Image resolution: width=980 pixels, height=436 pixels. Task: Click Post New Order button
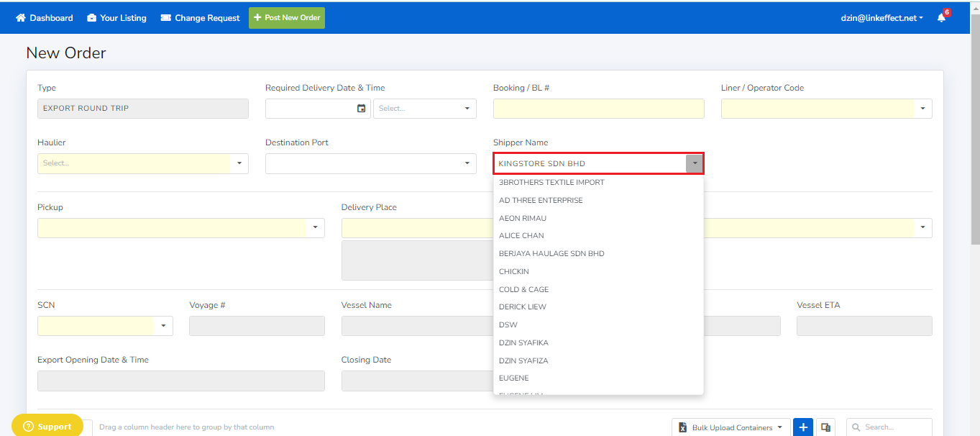287,18
